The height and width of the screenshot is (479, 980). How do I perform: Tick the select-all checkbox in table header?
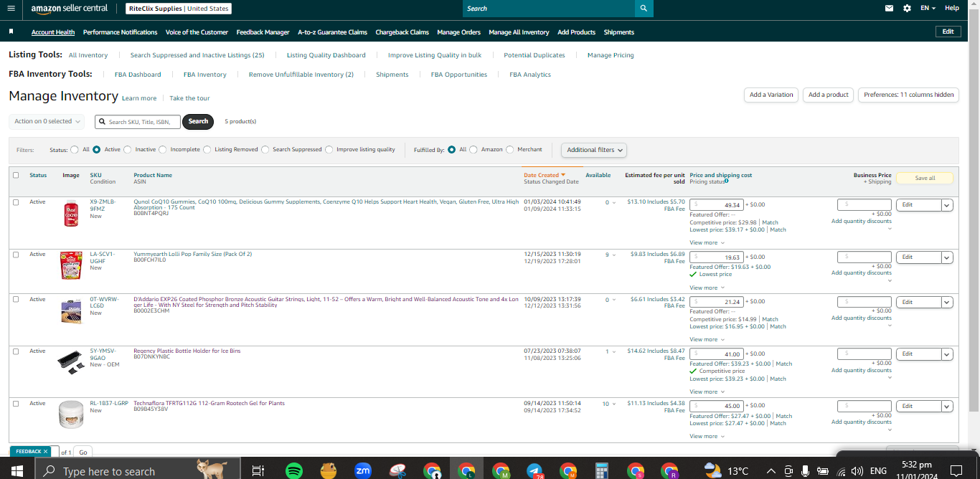[16, 175]
